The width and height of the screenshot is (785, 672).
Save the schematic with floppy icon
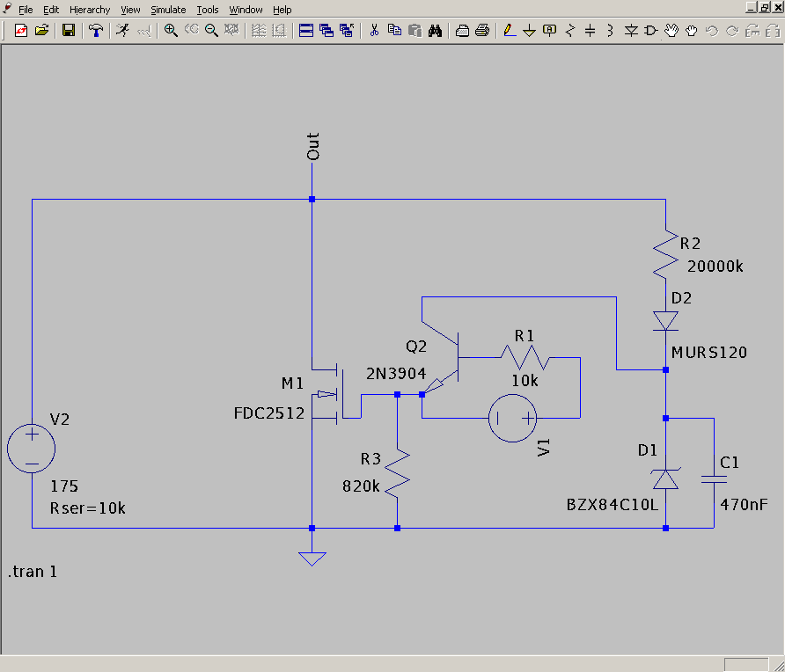[x=69, y=31]
